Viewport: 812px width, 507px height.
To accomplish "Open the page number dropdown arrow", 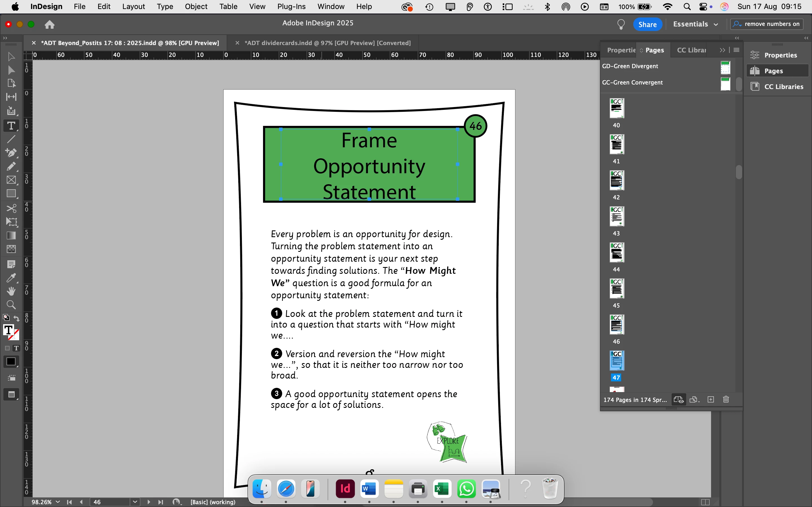I will tap(135, 502).
